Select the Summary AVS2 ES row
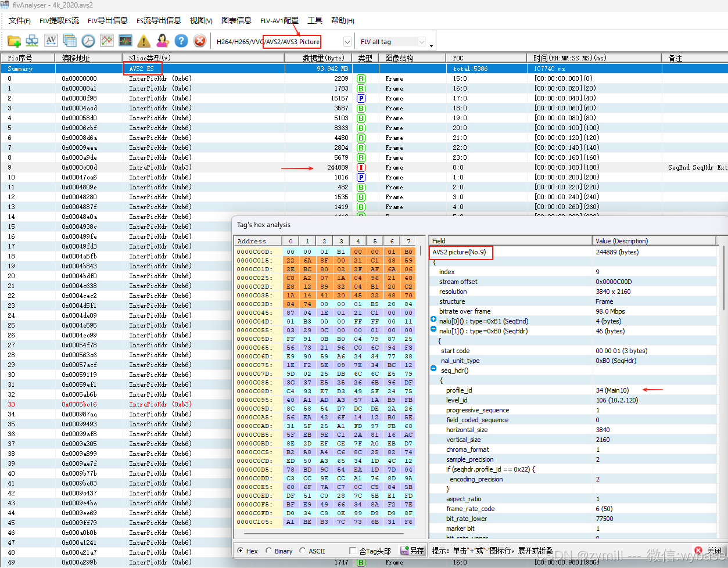Image resolution: width=728 pixels, height=568 pixels. click(364, 69)
